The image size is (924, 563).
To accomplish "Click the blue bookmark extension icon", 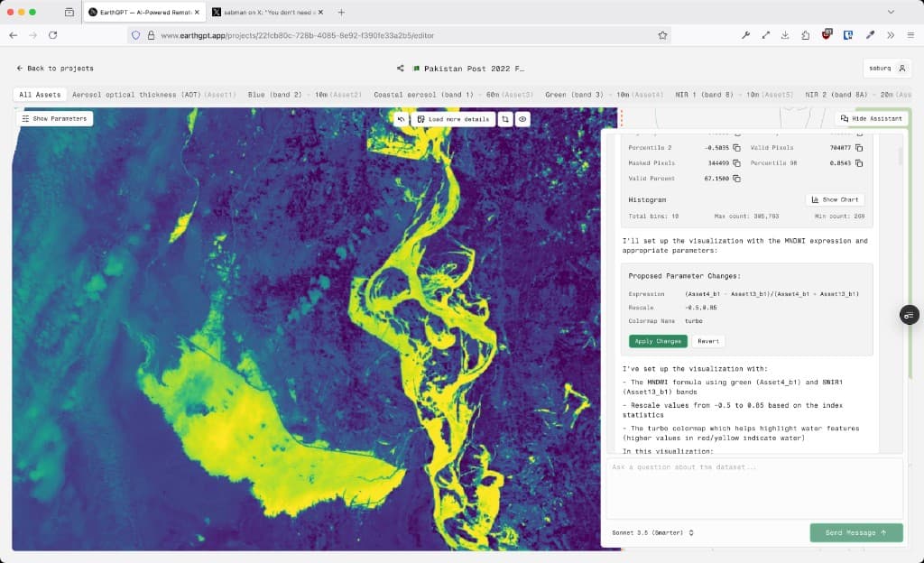I will (848, 35).
